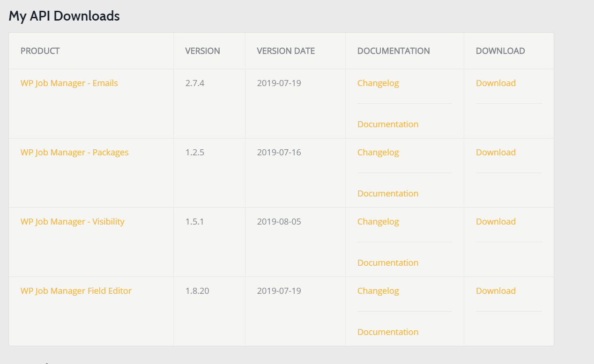
Task: Download WP Job Manager Field Editor
Action: [496, 291]
